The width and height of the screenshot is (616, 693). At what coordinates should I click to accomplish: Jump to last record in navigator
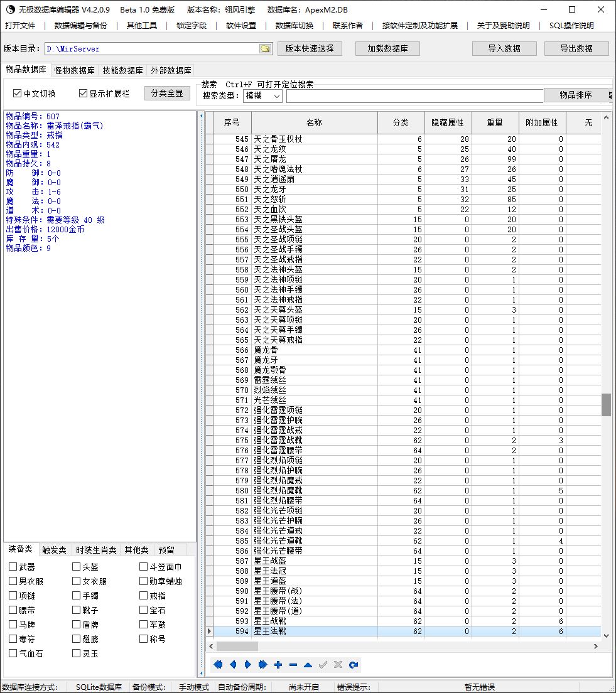(x=262, y=664)
